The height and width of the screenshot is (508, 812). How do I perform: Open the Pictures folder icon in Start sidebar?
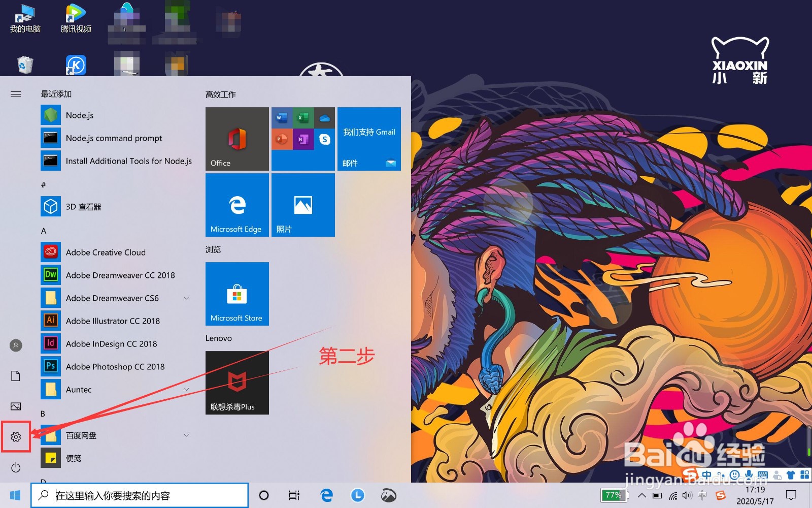click(16, 406)
